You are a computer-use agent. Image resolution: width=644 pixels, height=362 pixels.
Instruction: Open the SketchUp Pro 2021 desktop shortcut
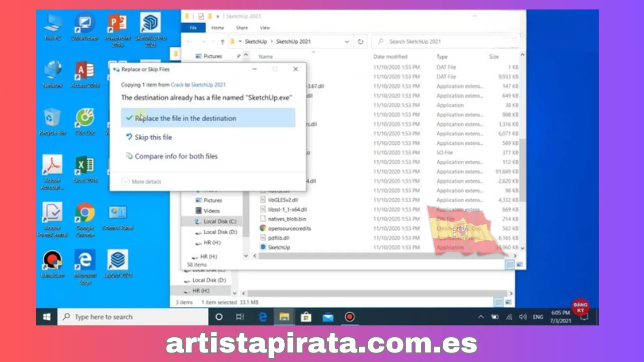click(150, 29)
